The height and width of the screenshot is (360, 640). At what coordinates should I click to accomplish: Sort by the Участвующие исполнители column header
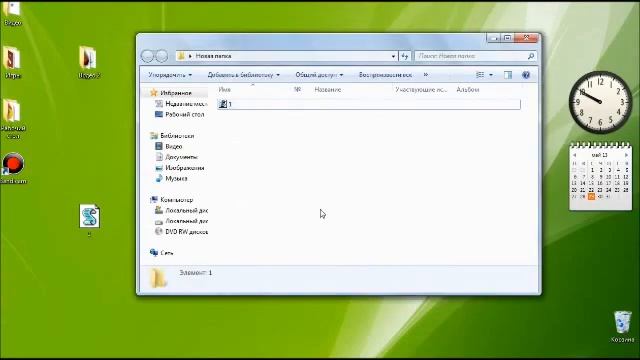click(421, 89)
